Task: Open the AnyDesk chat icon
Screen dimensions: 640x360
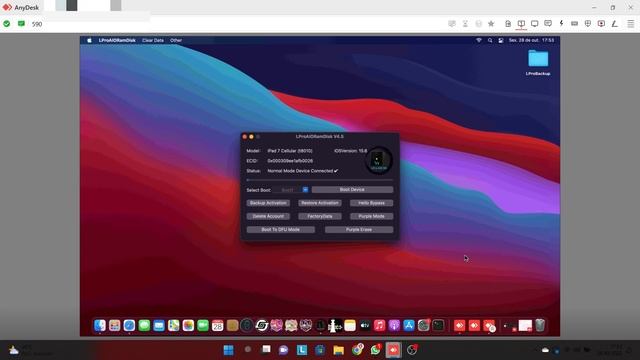Action: click(x=548, y=24)
